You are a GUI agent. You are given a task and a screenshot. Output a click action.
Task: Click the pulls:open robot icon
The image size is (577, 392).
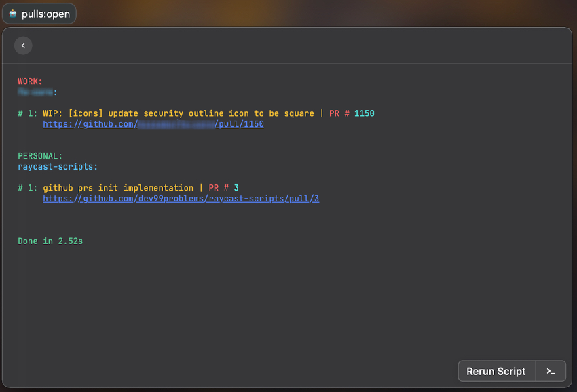click(13, 14)
